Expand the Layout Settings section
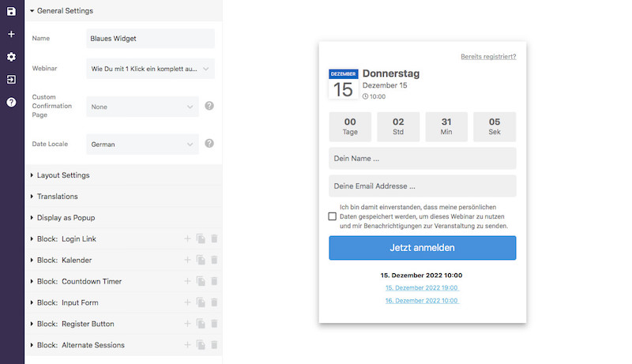Viewport: 632px width, 364px height. click(63, 175)
